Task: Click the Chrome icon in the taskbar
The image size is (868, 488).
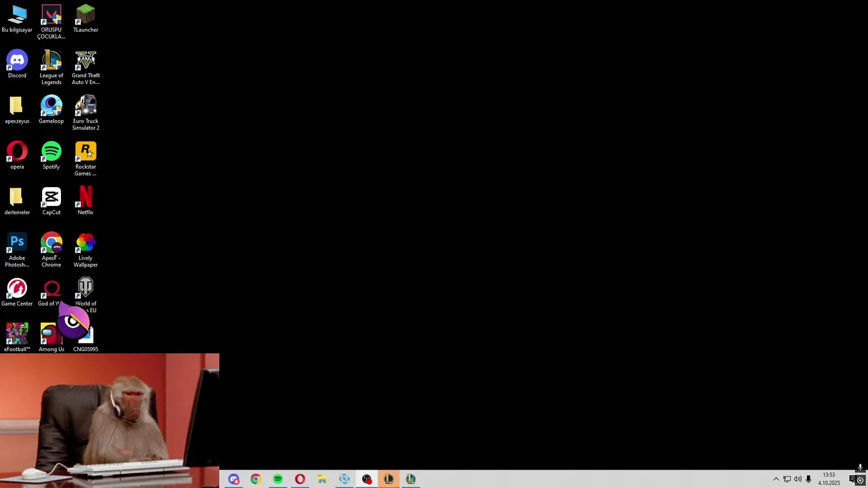Action: click(x=256, y=479)
